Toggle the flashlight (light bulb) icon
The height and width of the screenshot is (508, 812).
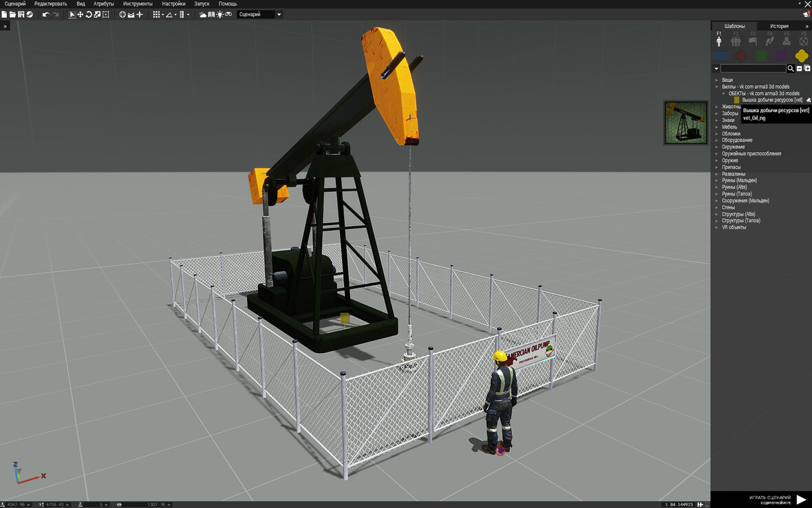tap(220, 14)
